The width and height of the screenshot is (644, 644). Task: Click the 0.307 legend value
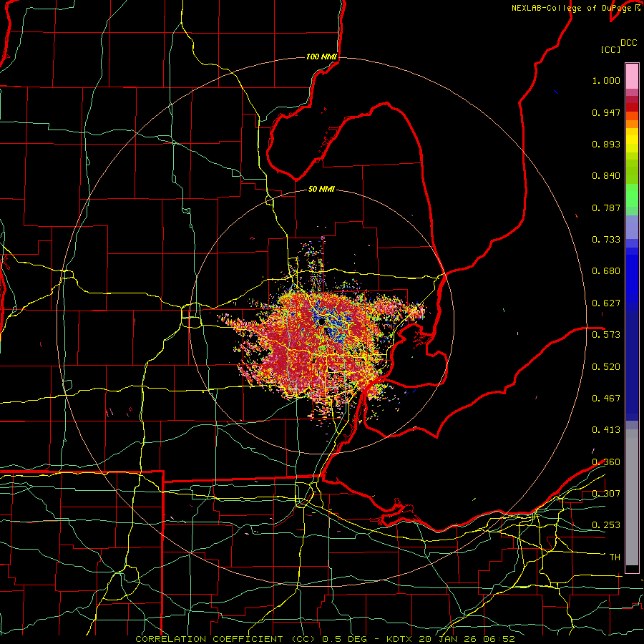pos(606,494)
